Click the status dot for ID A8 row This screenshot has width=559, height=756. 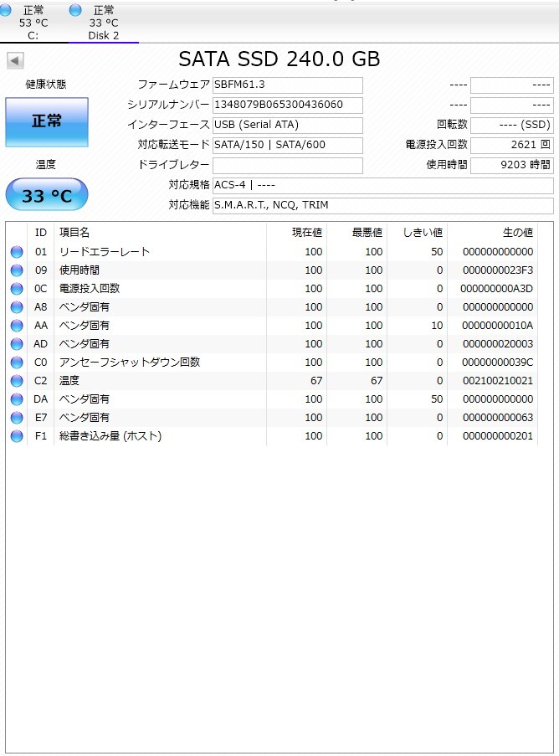tap(17, 307)
